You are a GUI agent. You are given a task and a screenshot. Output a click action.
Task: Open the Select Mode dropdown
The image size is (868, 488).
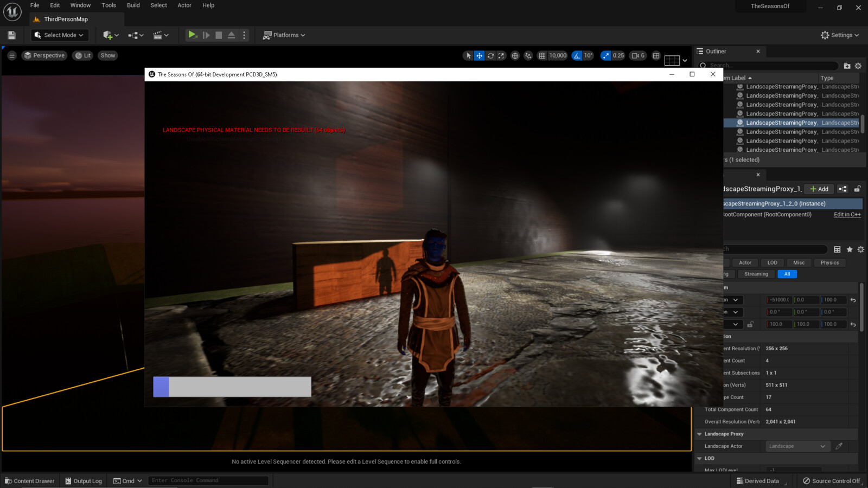pos(59,35)
